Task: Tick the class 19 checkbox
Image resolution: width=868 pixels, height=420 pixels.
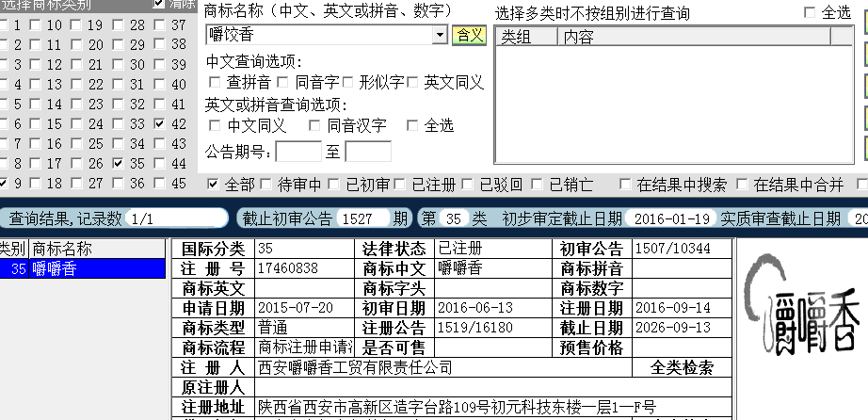Action: [x=76, y=24]
